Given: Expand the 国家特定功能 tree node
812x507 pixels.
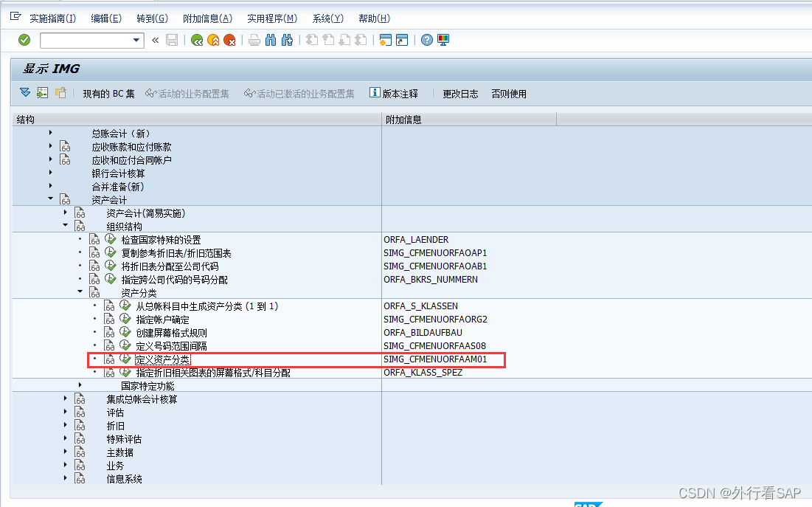Looking at the screenshot, I should (x=80, y=384).
